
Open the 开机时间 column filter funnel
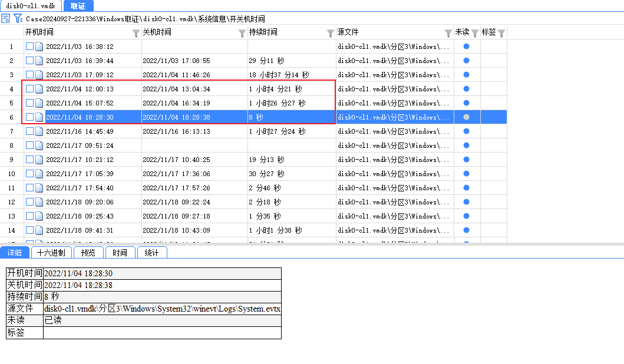(136, 33)
